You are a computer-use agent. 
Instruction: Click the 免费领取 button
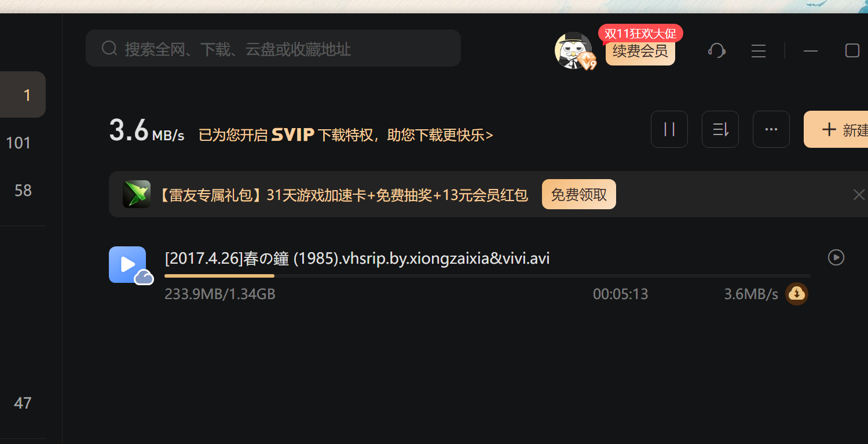(x=579, y=194)
